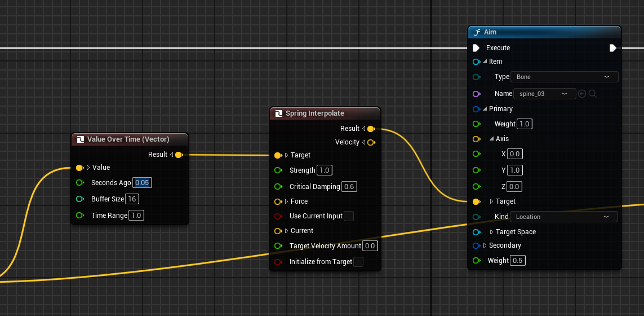Toggle the Use Current Input checkbox
The height and width of the screenshot is (316, 644).
coord(349,216)
